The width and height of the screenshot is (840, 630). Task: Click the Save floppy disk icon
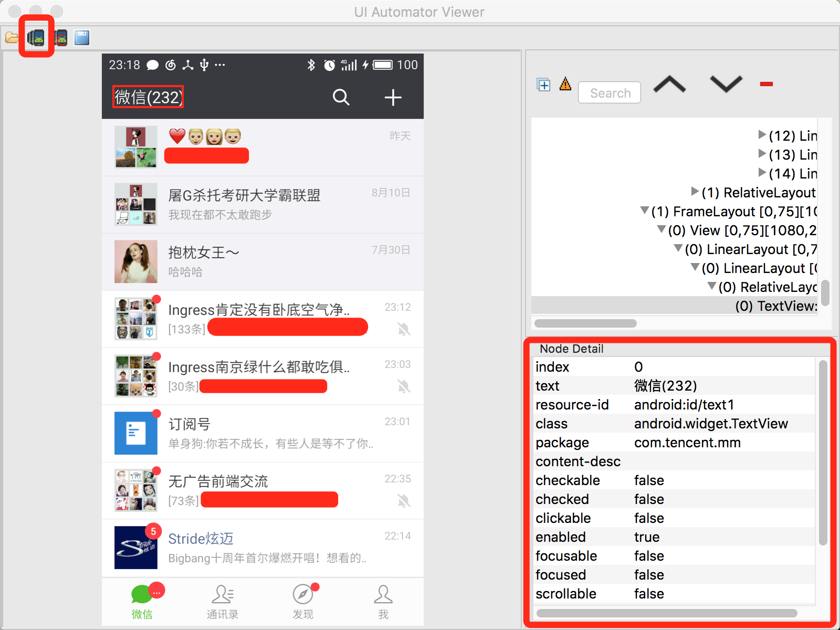coord(82,38)
